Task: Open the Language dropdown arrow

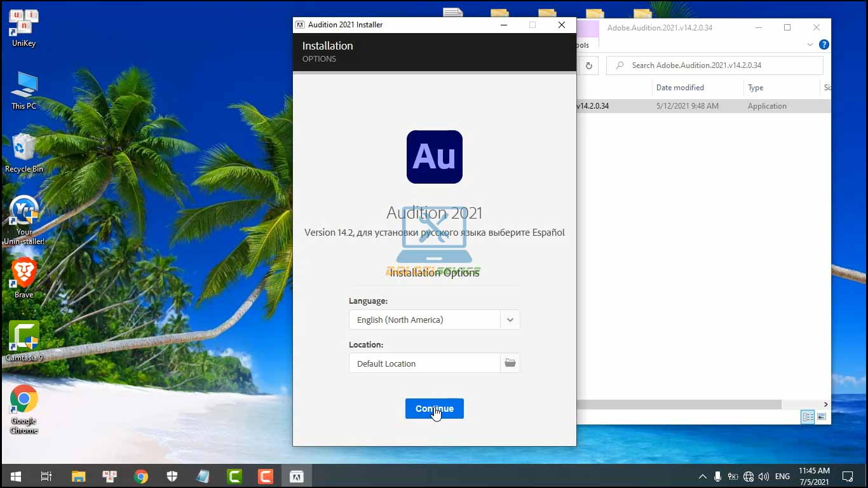Action: click(510, 320)
